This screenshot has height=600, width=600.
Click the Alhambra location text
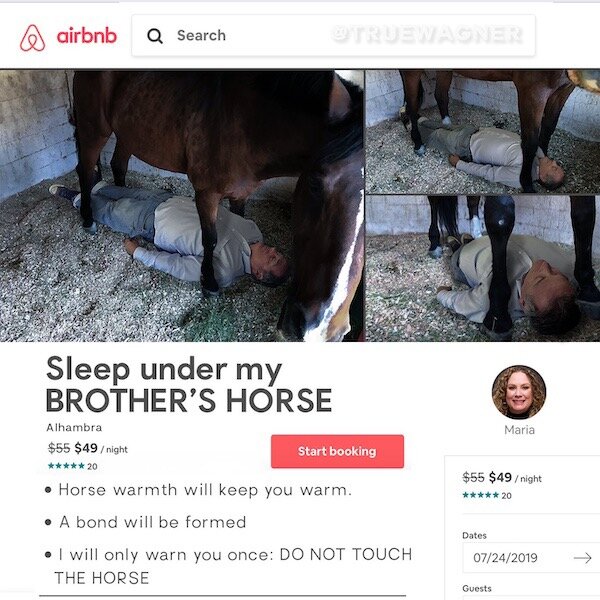pos(74,427)
